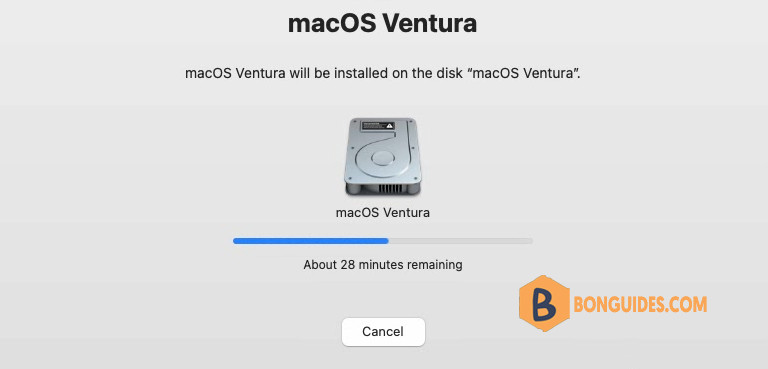
Task: Click the installation description sentence
Action: coord(383,74)
